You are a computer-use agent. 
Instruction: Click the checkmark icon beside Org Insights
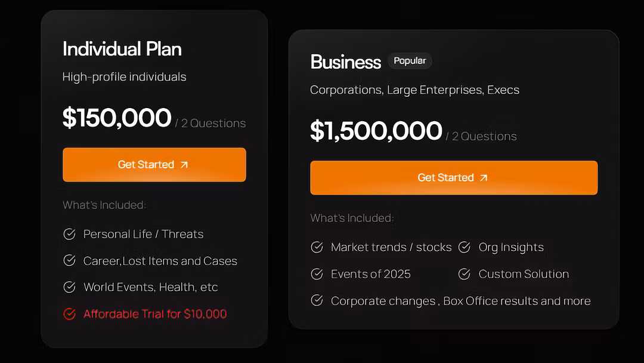tap(465, 247)
